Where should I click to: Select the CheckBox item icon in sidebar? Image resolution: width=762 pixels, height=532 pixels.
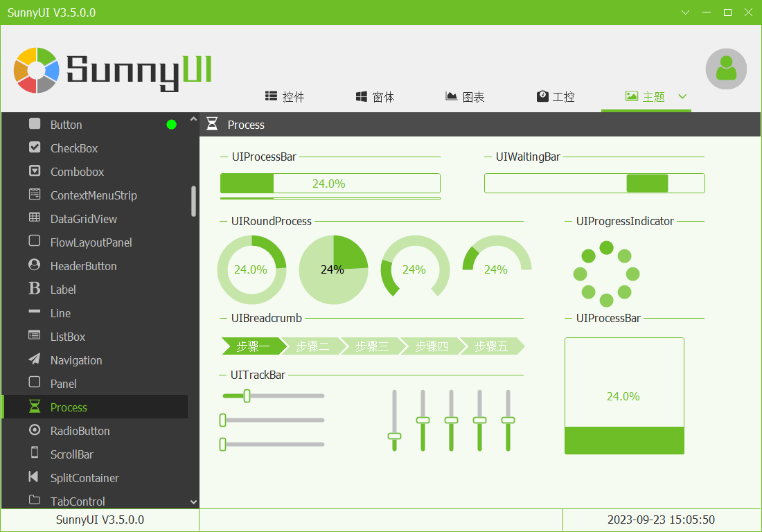35,148
